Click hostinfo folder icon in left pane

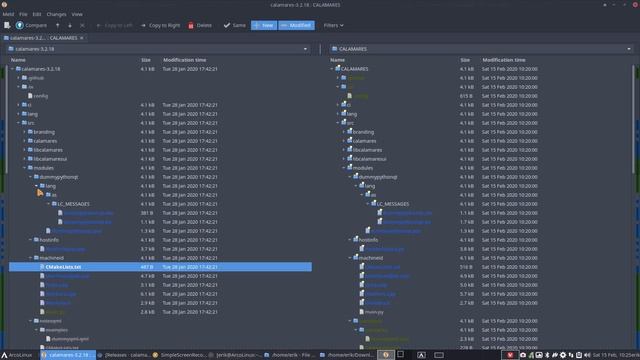pyautogui.click(x=36, y=240)
